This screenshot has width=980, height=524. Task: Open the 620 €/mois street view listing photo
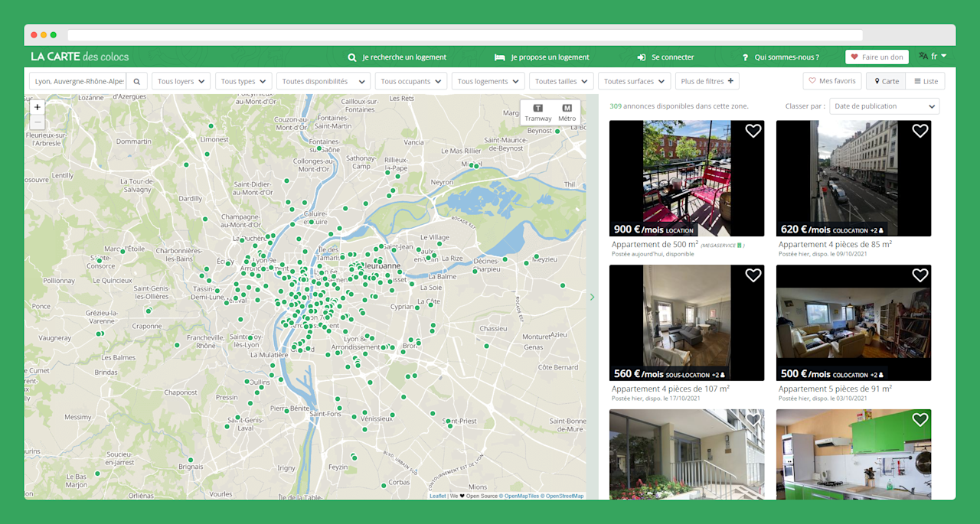(x=854, y=178)
